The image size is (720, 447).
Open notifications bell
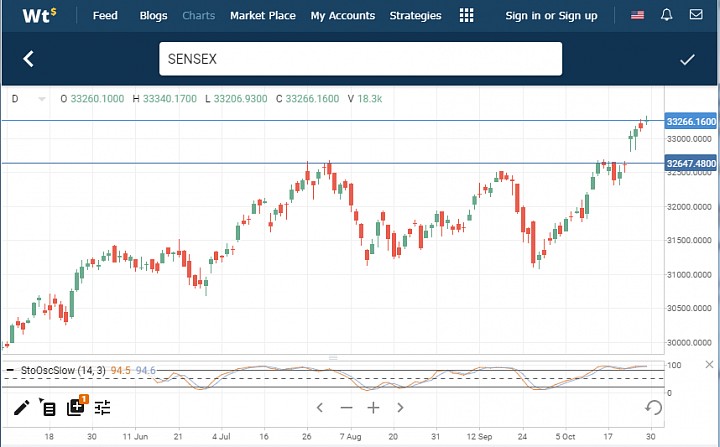coord(666,15)
